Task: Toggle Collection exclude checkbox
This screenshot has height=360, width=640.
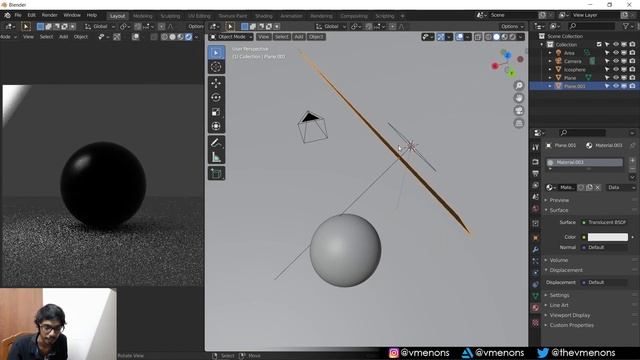Action: (x=599, y=44)
